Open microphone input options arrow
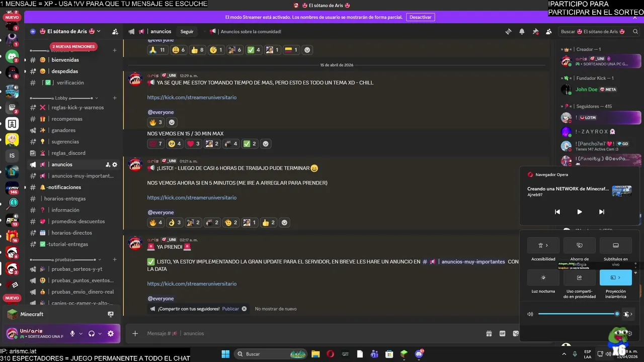Image resolution: width=644 pixels, height=362 pixels. click(x=80, y=333)
